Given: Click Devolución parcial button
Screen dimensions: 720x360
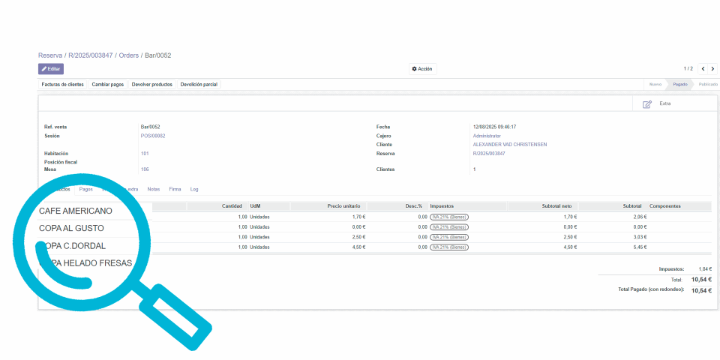Looking at the screenshot, I should click(x=199, y=84).
